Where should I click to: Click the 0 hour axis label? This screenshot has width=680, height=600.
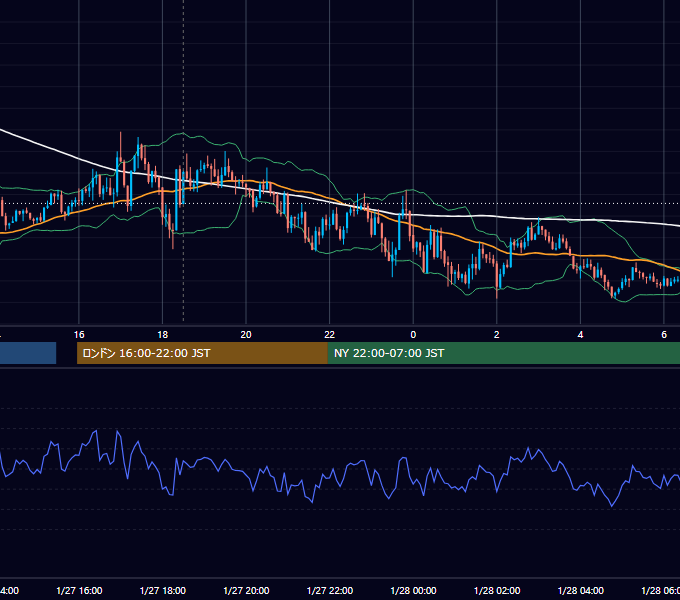[x=413, y=335]
